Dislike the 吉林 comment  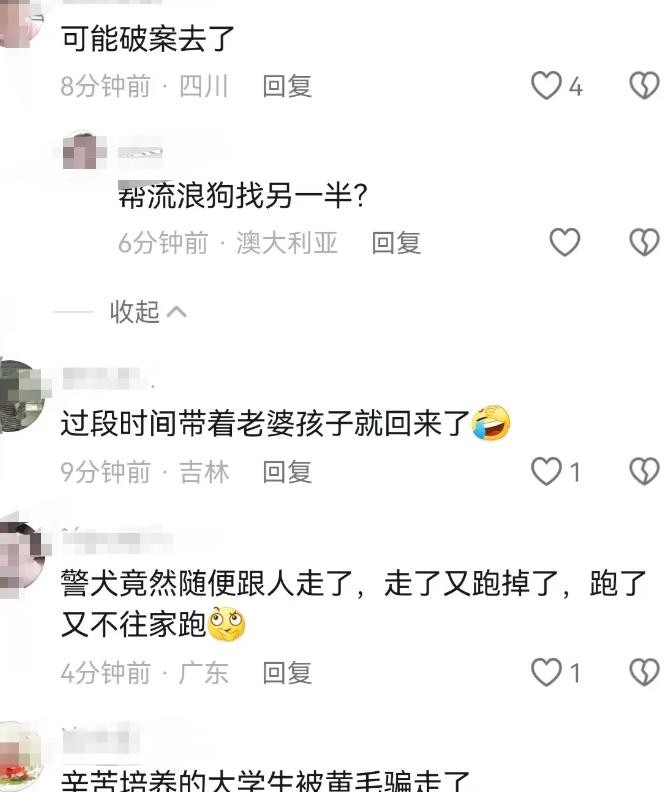pos(645,471)
